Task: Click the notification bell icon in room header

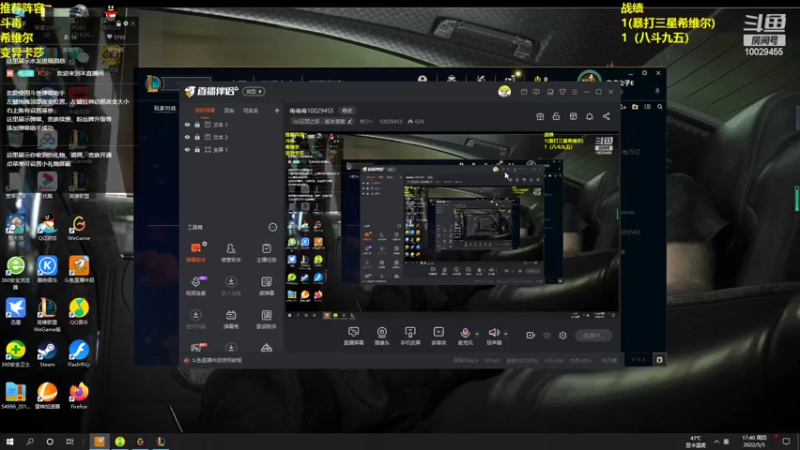Action: coord(589,116)
